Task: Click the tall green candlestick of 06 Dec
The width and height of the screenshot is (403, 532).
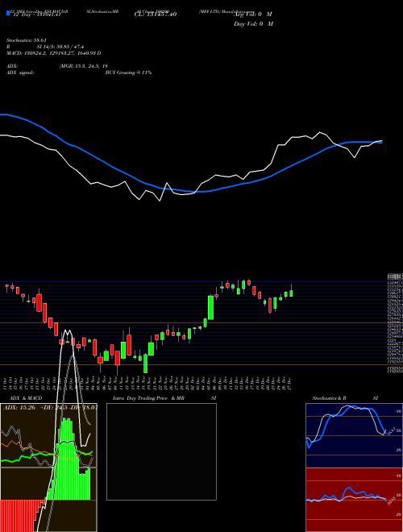Action: coord(210,308)
